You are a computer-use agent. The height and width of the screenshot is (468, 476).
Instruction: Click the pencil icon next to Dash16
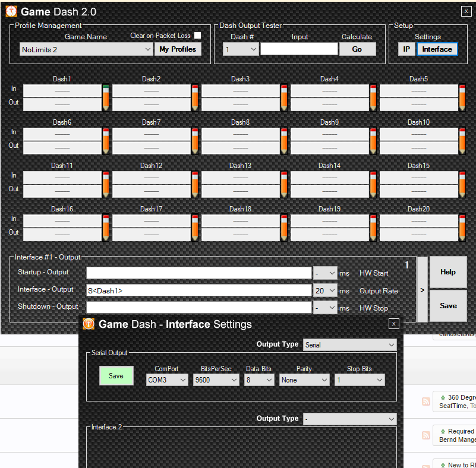[x=105, y=228]
